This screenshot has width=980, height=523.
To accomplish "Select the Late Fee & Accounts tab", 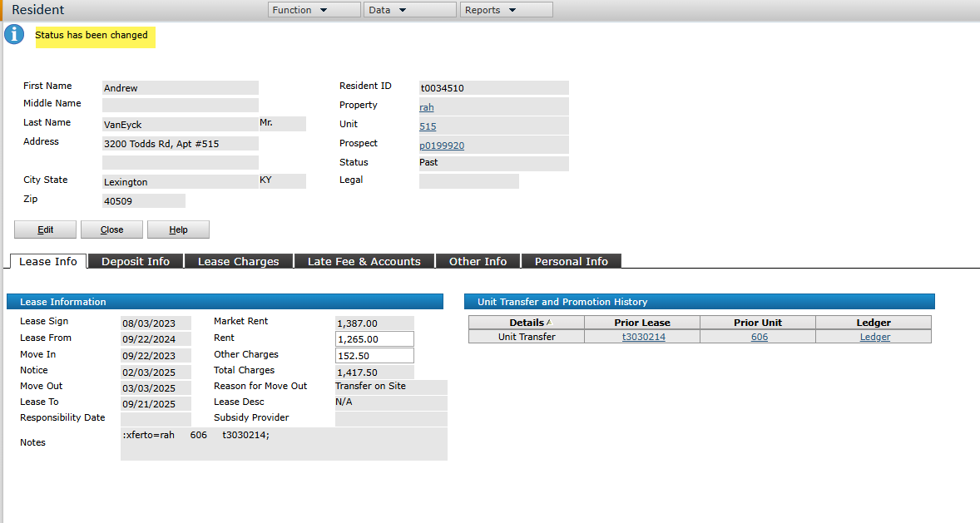I will (x=364, y=261).
